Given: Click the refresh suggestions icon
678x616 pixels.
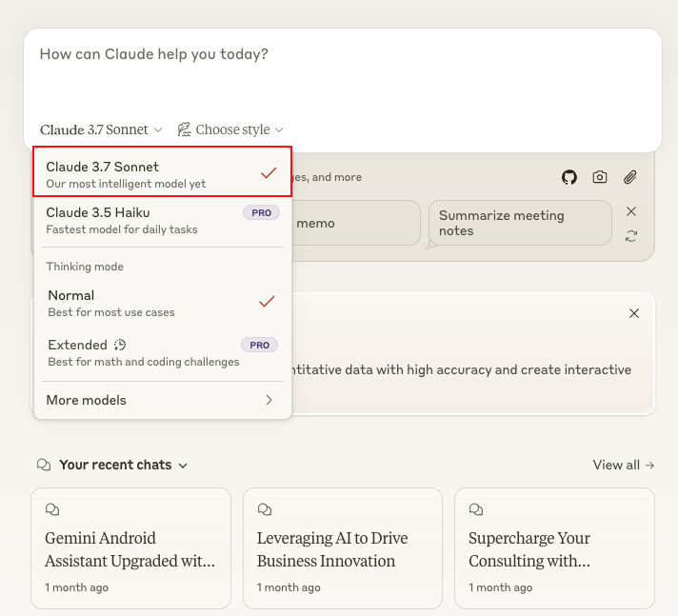Looking at the screenshot, I should (x=631, y=236).
